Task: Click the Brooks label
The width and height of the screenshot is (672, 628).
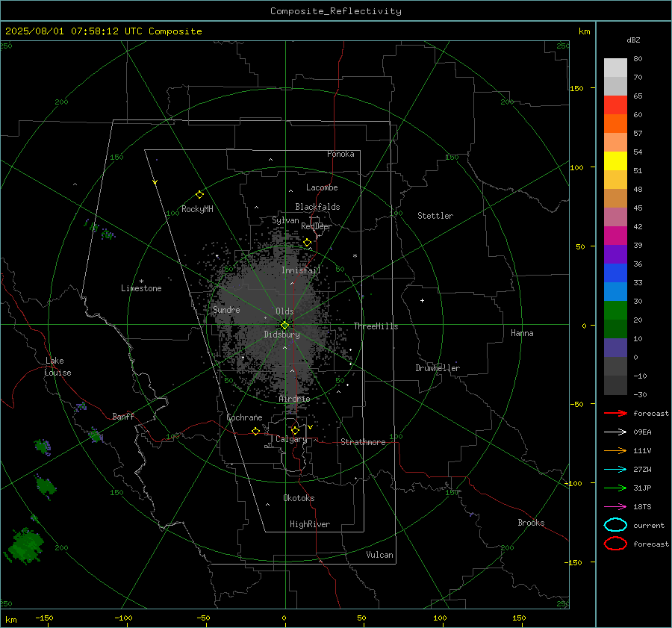Action: tap(531, 523)
